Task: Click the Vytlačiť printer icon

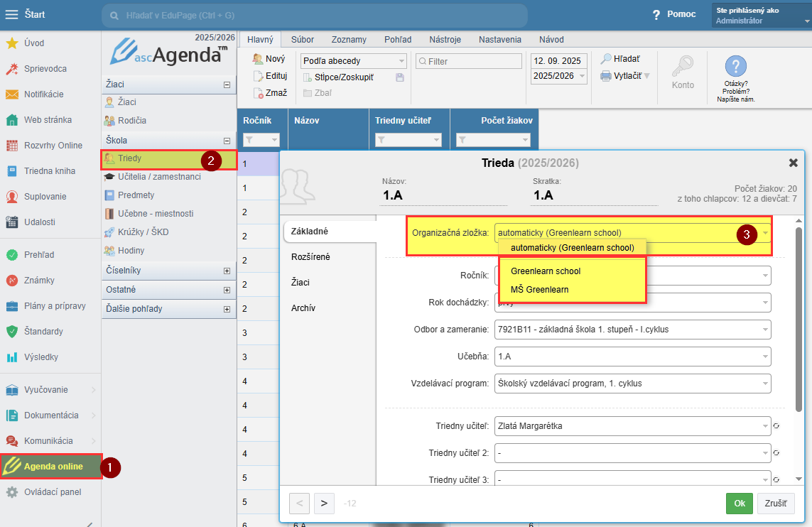Action: 606,76
